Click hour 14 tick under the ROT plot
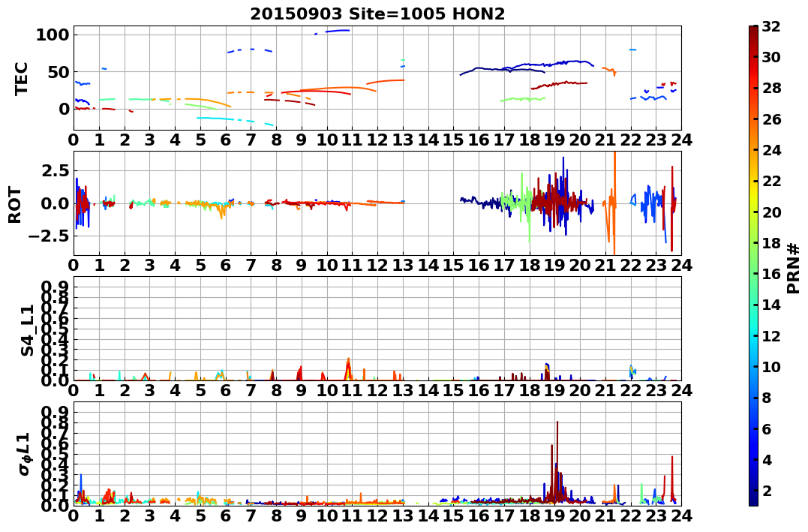Image resolution: width=808 pixels, height=532 pixels. click(428, 265)
